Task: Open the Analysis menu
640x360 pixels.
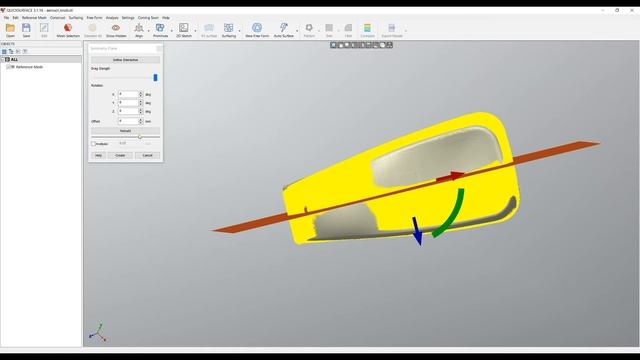Action: tap(112, 18)
